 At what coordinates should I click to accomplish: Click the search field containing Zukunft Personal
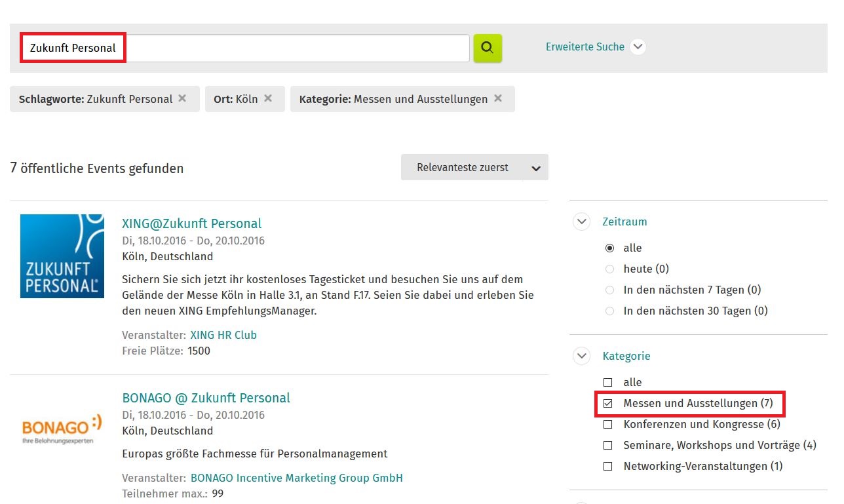pyautogui.click(x=245, y=48)
